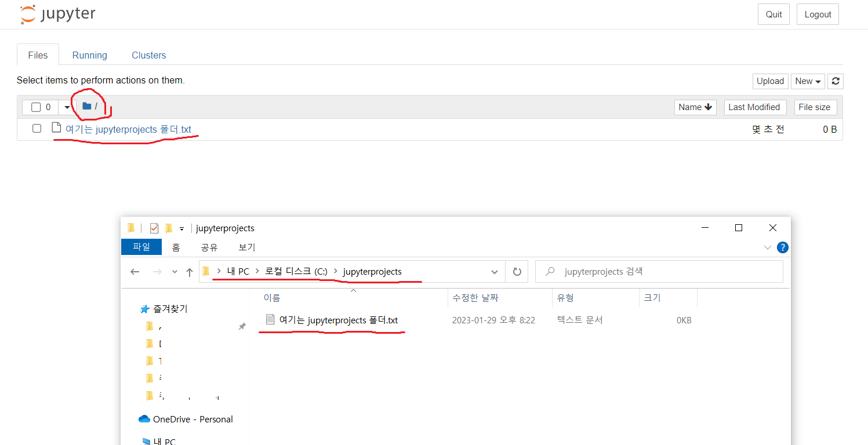Click the '몇 초 전' modified time in Jupyter
This screenshot has height=445, width=868.
click(768, 130)
